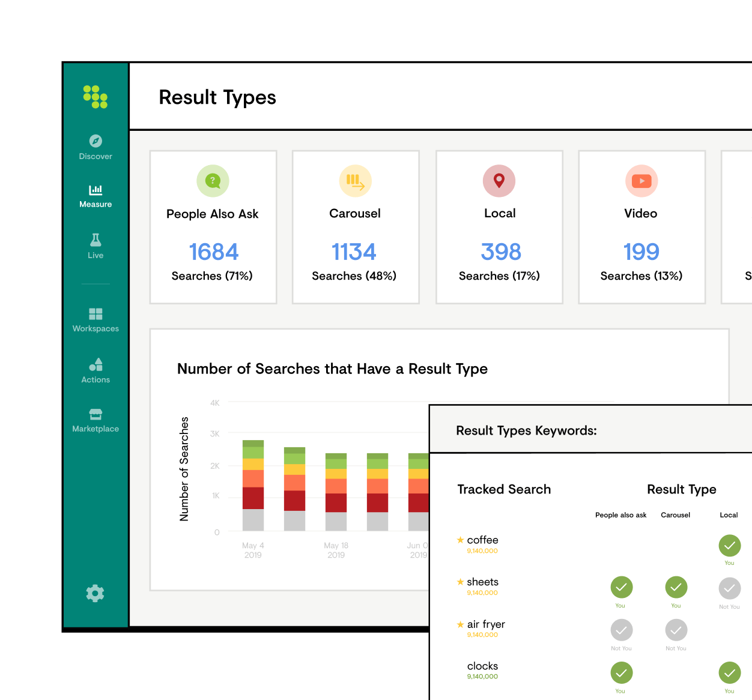Go to Discover menu label
Viewport: 752px width, 700px height.
click(96, 157)
